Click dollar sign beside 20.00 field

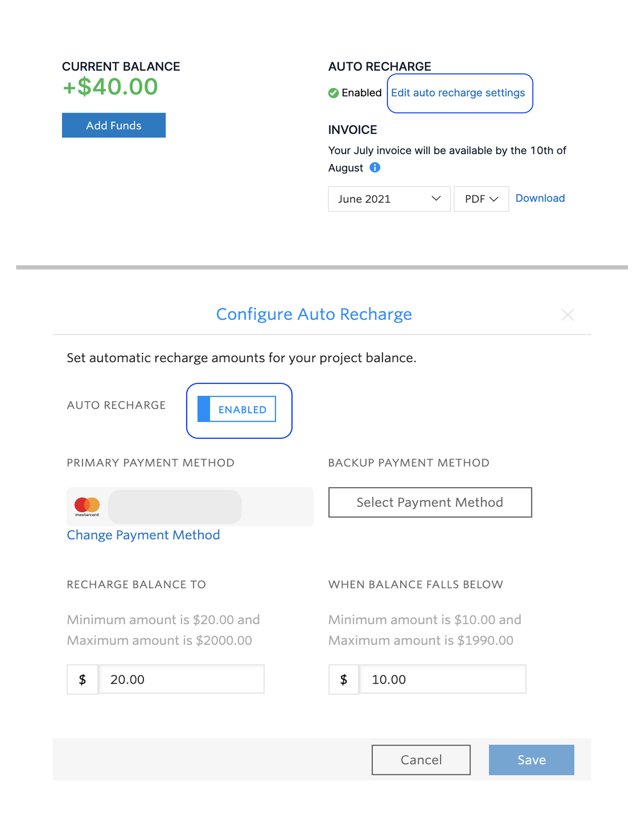tap(82, 679)
